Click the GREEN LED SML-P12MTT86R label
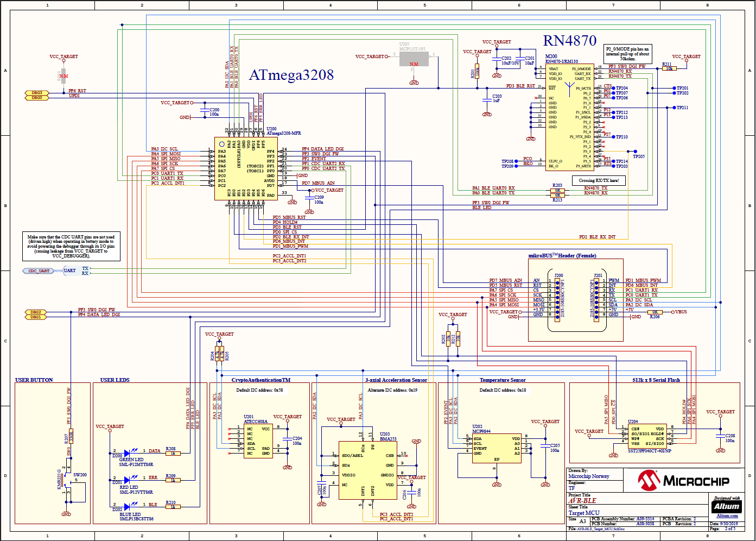Viewport: 756px width, 541px height. pos(136,462)
